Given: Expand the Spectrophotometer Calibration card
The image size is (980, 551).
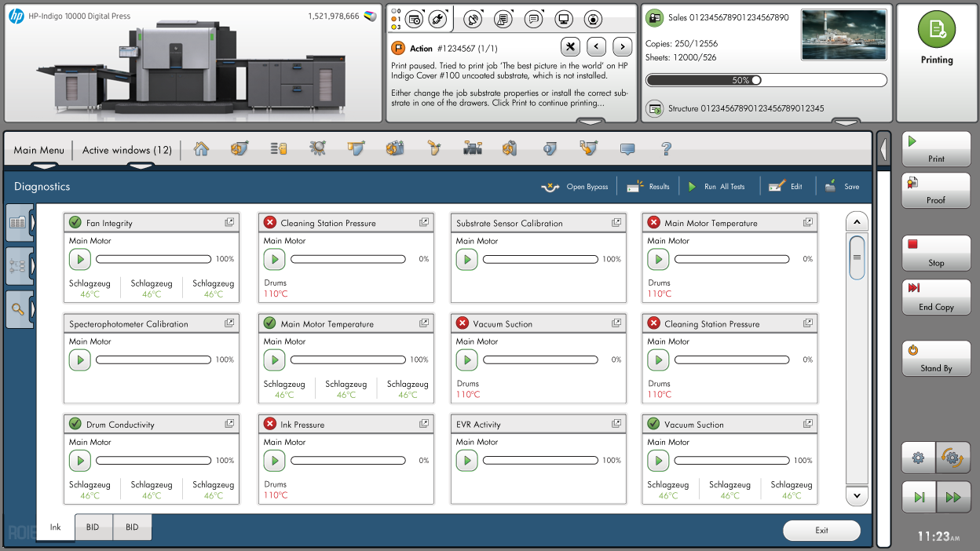Looking at the screenshot, I should coord(229,323).
